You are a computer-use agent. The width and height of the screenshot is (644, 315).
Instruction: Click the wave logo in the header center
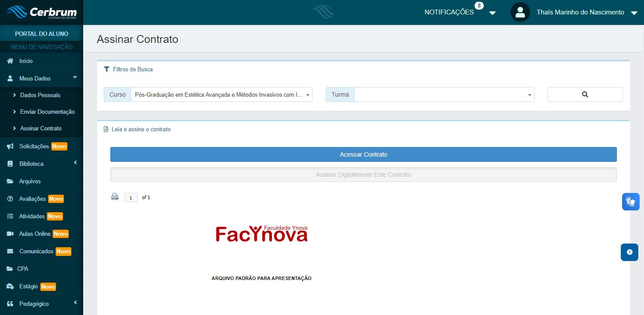(x=323, y=12)
